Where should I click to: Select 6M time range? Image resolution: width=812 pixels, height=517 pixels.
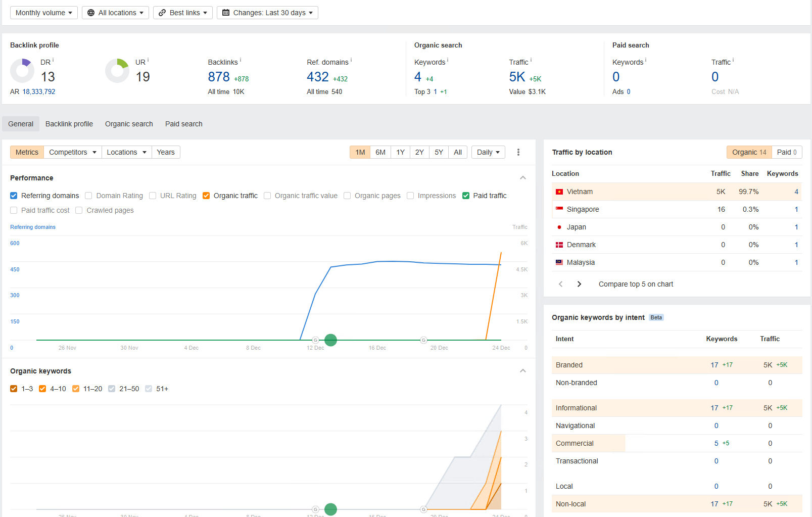coord(380,152)
